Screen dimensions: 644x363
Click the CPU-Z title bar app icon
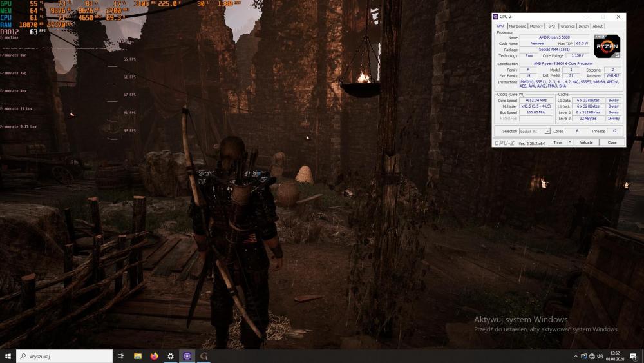pos(495,17)
